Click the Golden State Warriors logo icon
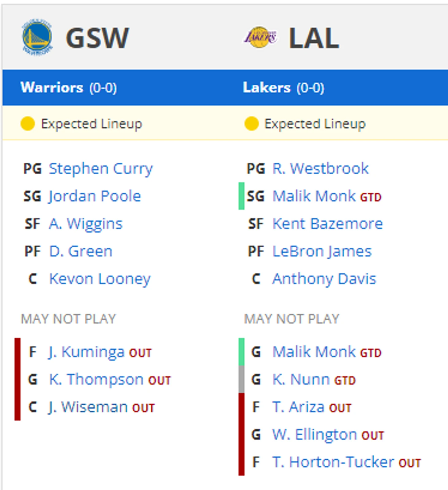This screenshot has height=490, width=448. pos(37,37)
